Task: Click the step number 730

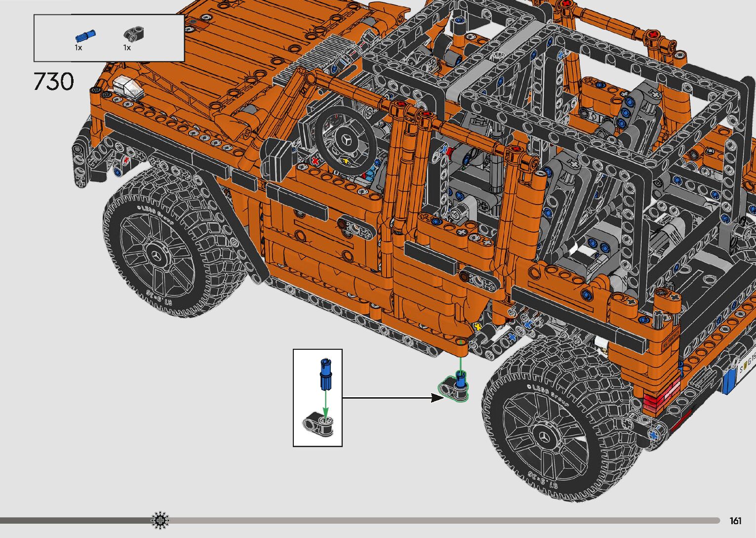Action: 54,82
